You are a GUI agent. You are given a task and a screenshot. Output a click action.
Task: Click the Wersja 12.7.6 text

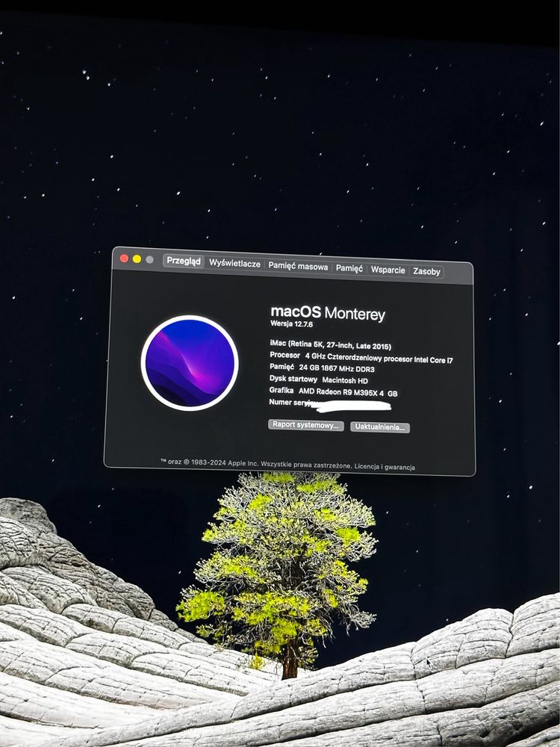pos(291,323)
